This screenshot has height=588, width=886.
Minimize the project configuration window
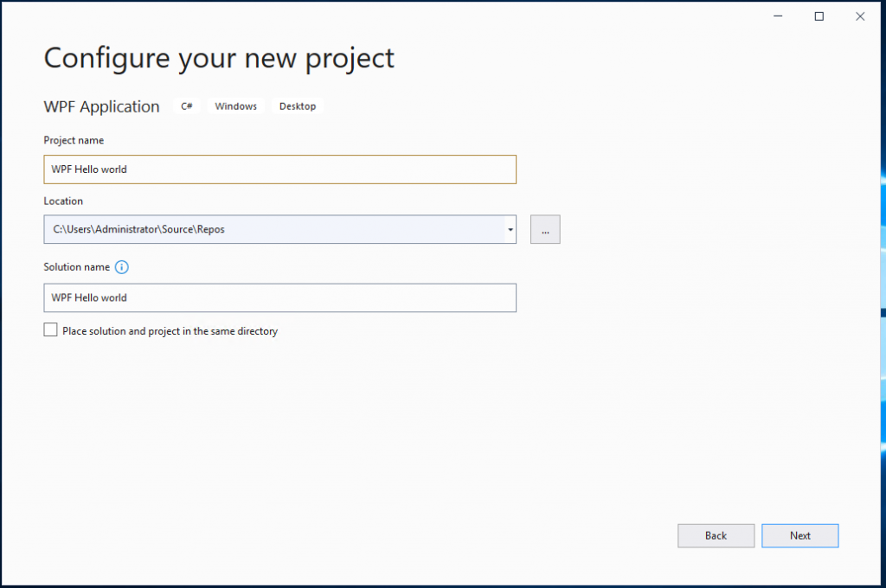pyautogui.click(x=779, y=16)
